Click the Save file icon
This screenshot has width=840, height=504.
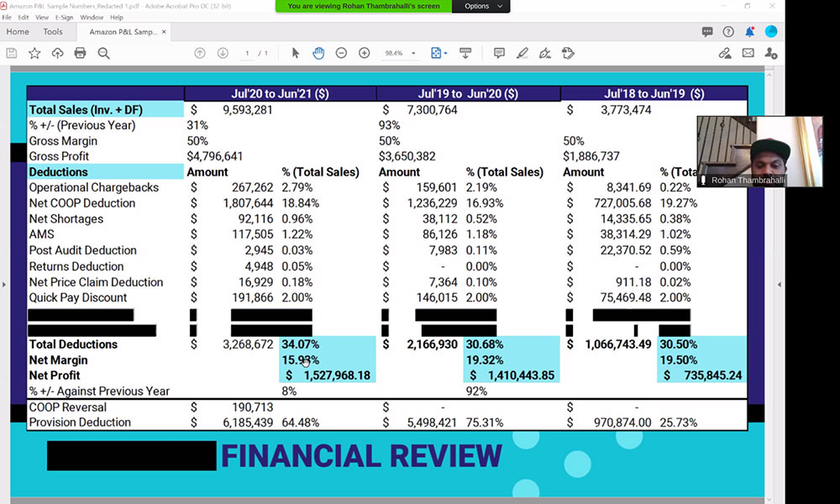pyautogui.click(x=11, y=53)
